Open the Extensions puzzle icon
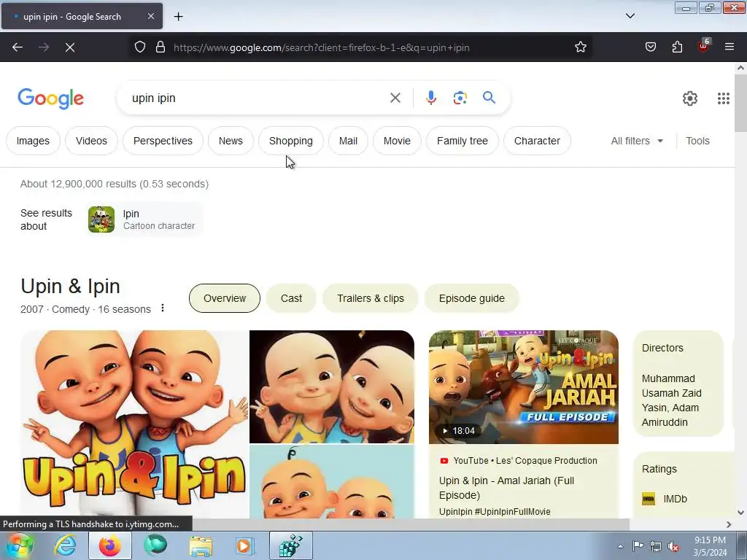 click(x=677, y=47)
